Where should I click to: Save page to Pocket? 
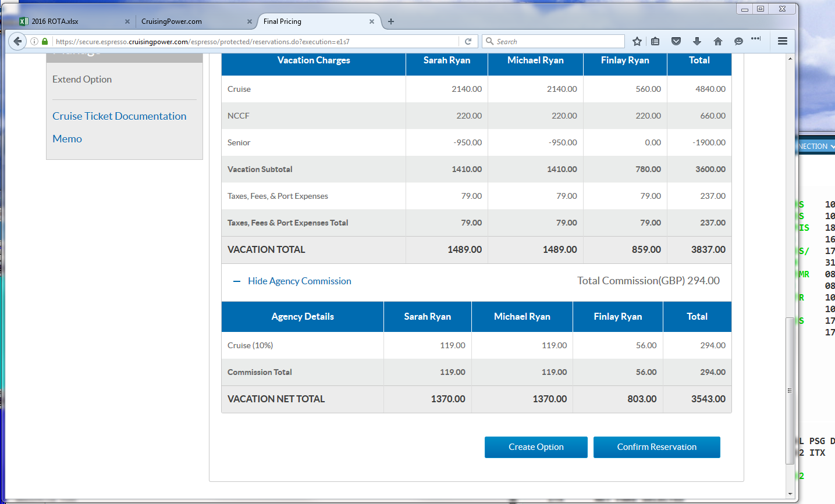(x=676, y=41)
